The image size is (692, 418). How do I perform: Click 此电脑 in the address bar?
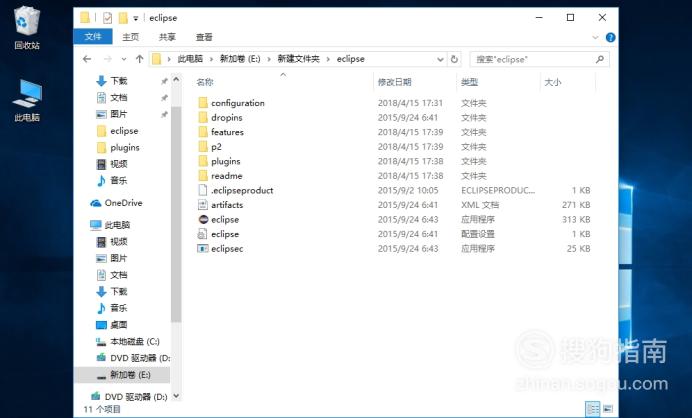point(190,59)
